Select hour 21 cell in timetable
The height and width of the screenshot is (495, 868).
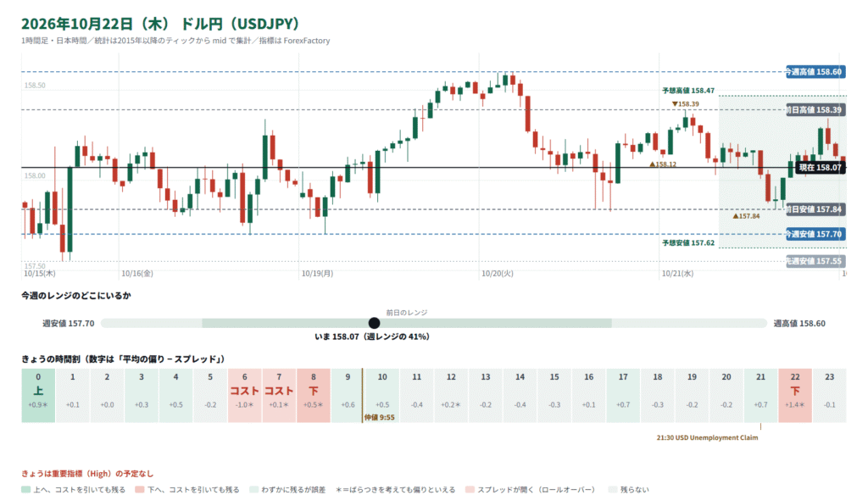tap(760, 395)
